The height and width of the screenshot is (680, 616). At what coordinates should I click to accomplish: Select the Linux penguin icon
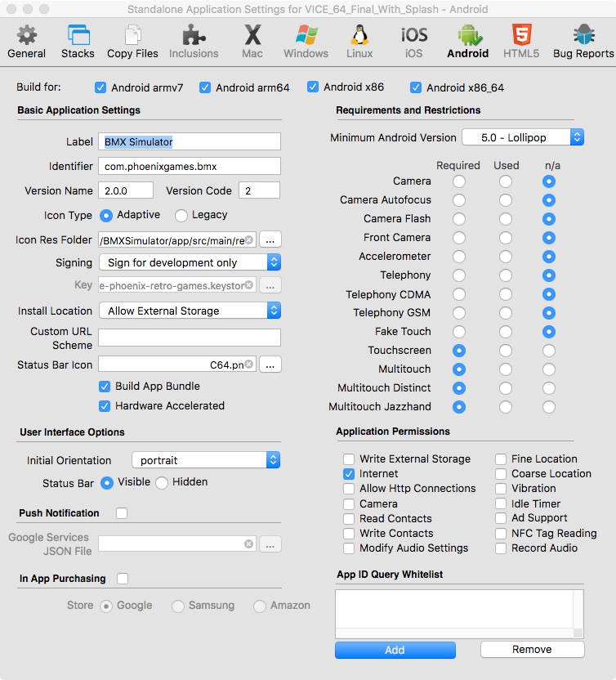[x=359, y=41]
